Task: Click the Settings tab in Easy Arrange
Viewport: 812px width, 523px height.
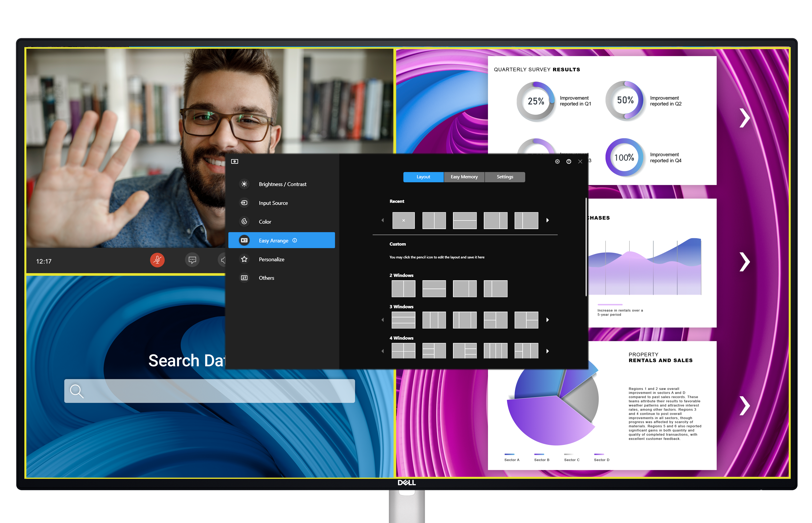Action: coord(504,176)
